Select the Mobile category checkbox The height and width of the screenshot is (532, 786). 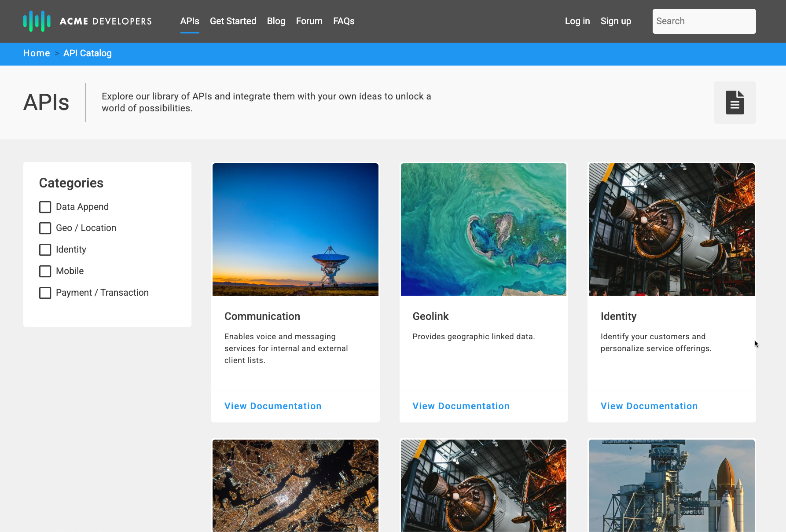click(45, 271)
